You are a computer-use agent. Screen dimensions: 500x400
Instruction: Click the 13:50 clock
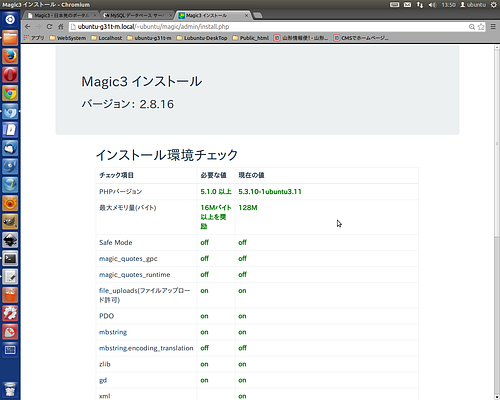449,5
